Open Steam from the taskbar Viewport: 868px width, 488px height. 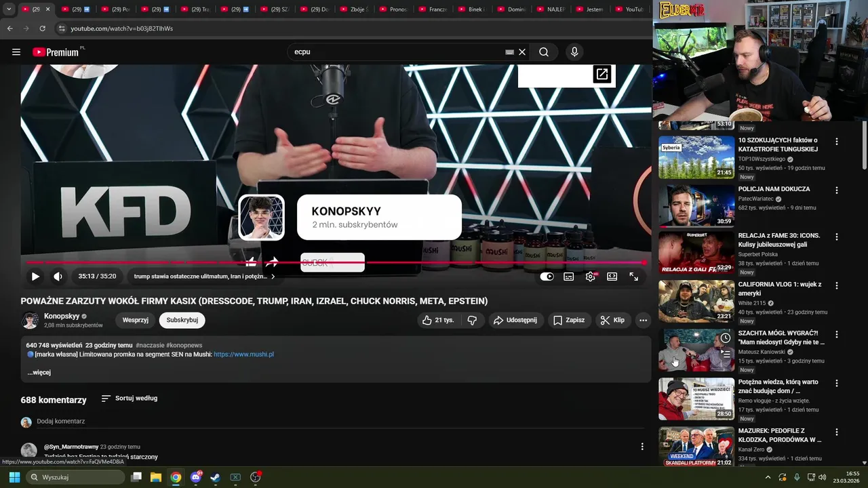[215, 477]
